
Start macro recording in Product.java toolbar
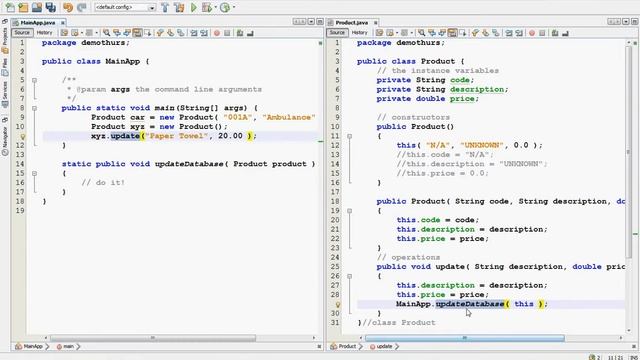(x=532, y=33)
